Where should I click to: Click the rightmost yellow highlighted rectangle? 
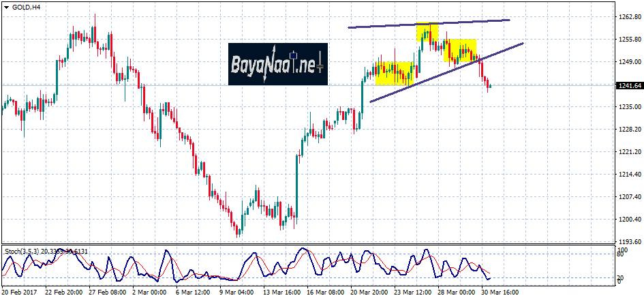(459, 50)
